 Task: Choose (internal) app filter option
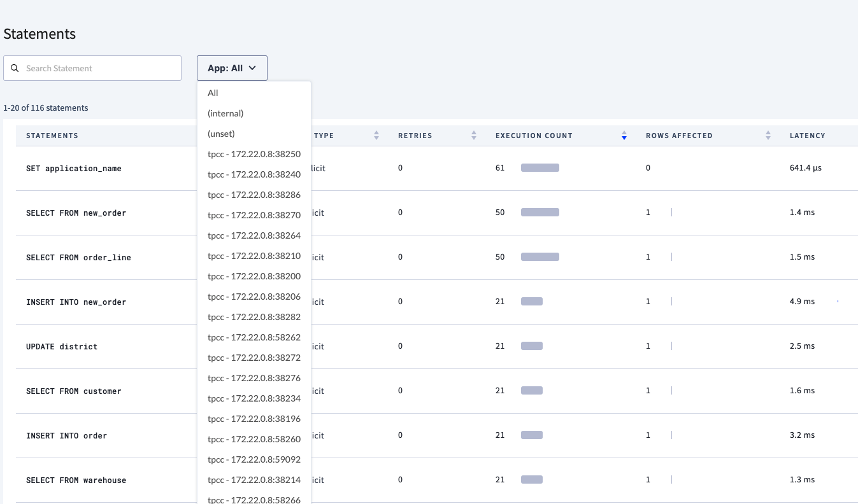(225, 113)
